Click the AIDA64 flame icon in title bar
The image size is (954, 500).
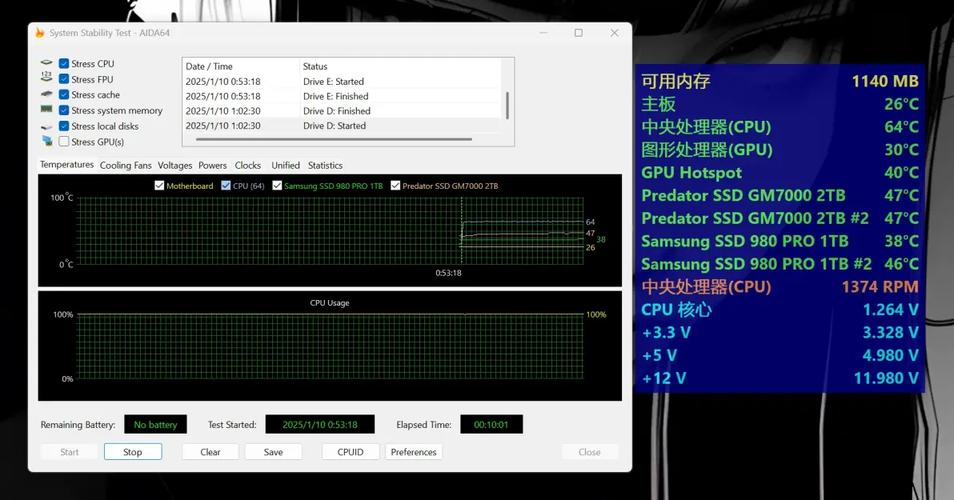pyautogui.click(x=40, y=33)
